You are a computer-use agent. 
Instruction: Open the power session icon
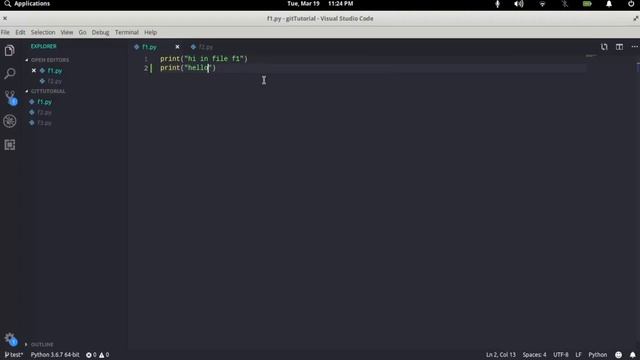click(631, 4)
